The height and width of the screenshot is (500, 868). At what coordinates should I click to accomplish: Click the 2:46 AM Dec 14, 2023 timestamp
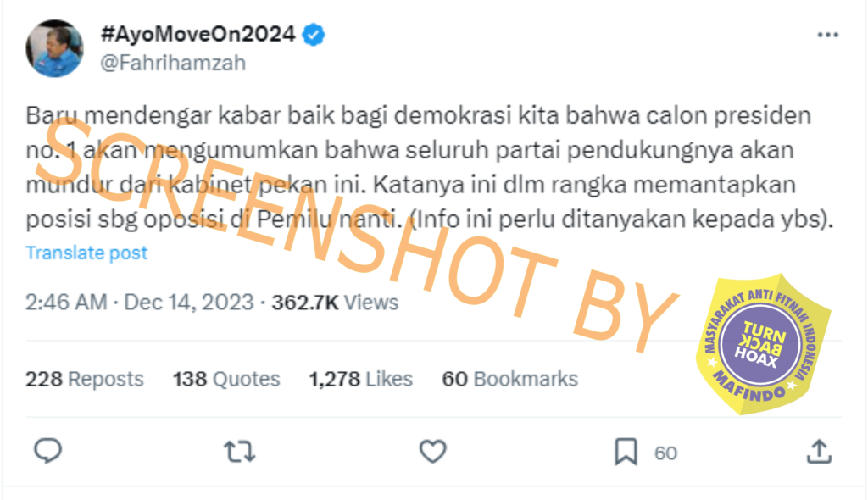tap(140, 303)
